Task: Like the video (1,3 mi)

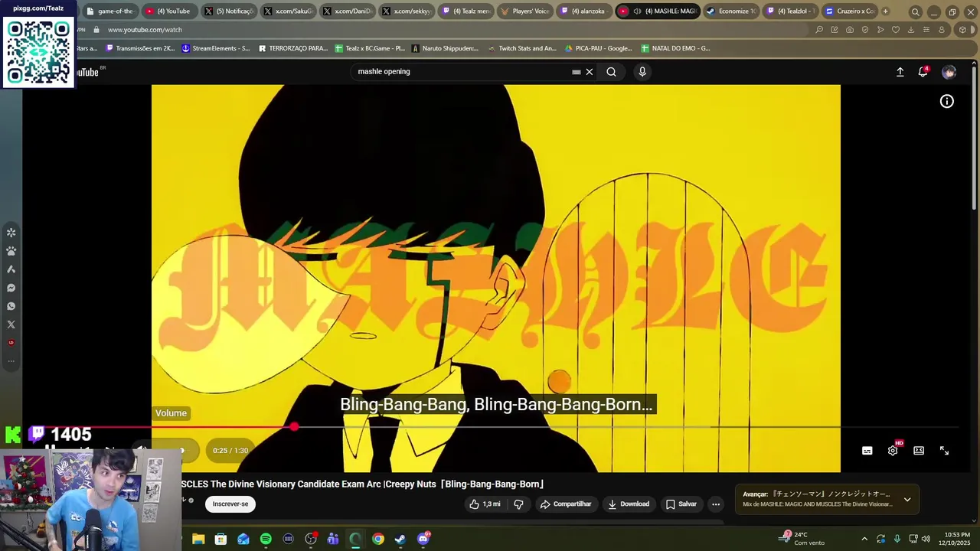Action: click(x=485, y=504)
